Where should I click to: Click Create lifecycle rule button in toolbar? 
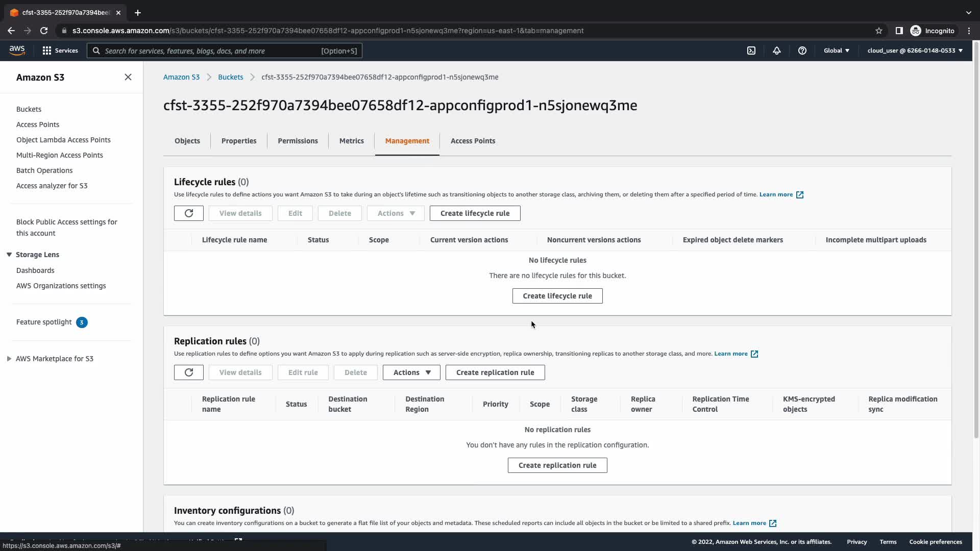tap(475, 213)
